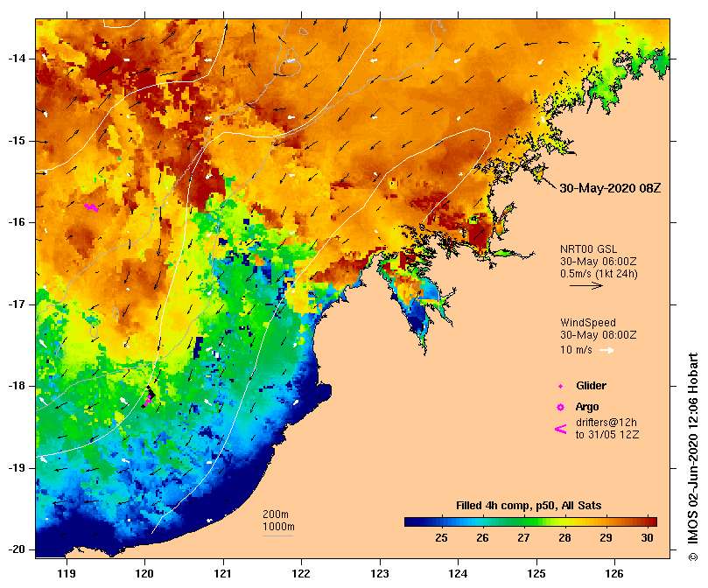This screenshot has height=588, width=708.
Task: Click the latitude label -16
Action: click(18, 222)
